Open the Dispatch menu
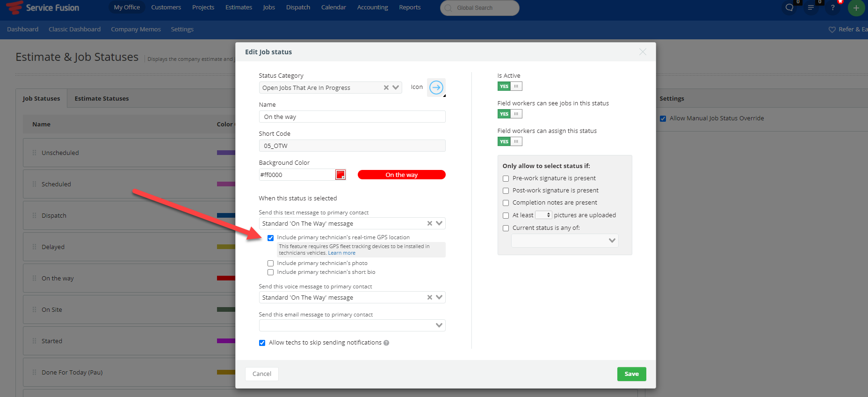The width and height of the screenshot is (868, 397). point(298,7)
